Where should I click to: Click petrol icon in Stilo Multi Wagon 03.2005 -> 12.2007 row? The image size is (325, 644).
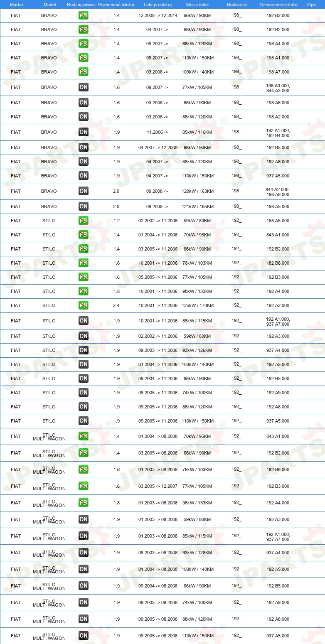(84, 486)
